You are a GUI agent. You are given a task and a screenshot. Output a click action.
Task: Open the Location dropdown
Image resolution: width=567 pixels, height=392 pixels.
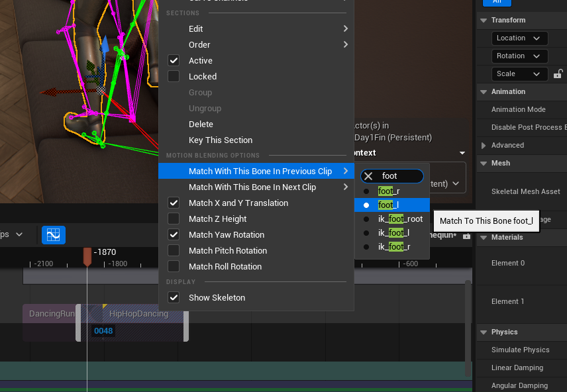point(519,38)
